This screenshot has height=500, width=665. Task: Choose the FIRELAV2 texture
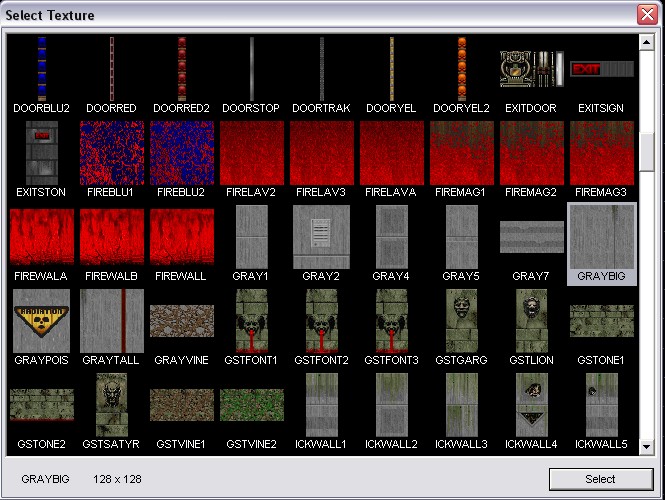[x=252, y=153]
